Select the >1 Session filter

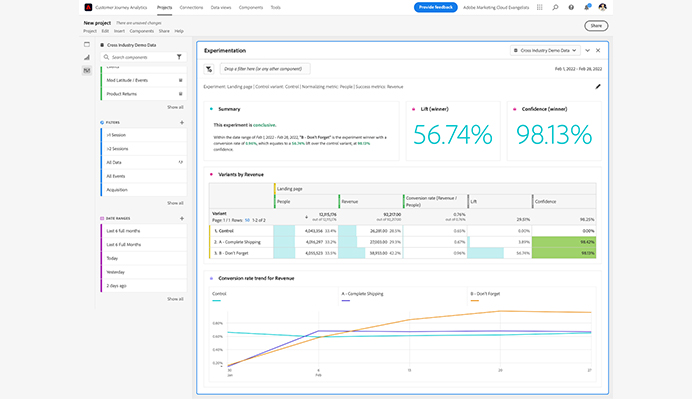click(x=144, y=135)
